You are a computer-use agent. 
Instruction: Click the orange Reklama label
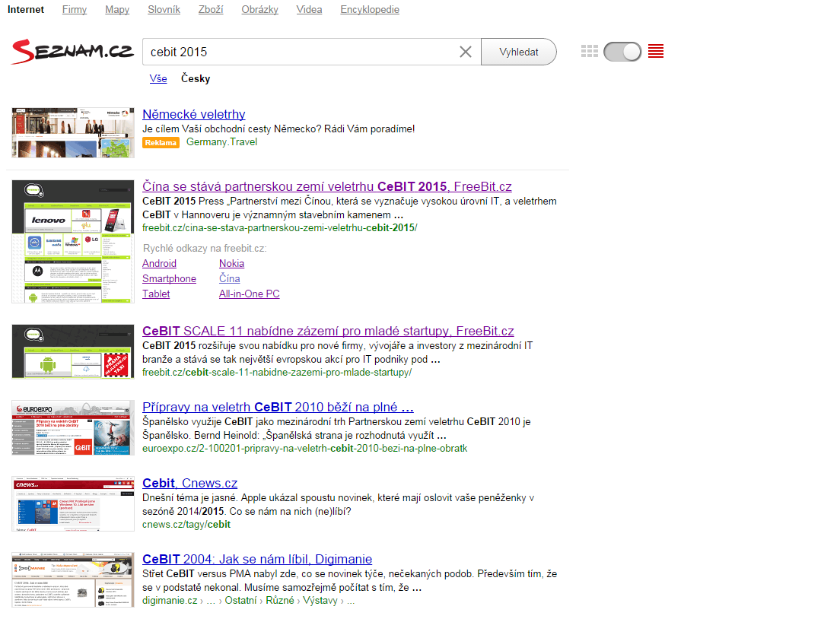coord(161,142)
